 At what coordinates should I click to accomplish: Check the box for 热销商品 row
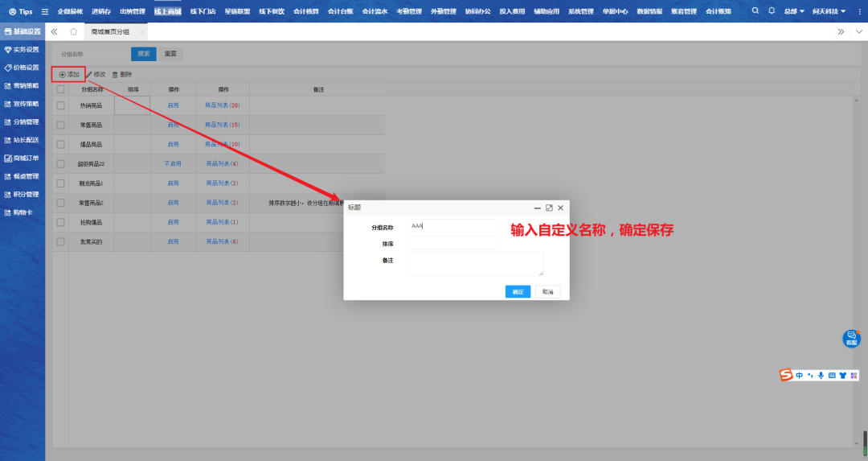coord(61,105)
